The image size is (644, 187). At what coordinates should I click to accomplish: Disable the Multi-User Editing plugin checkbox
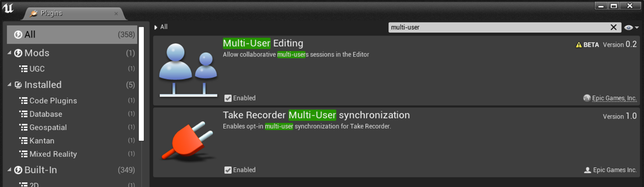point(228,98)
